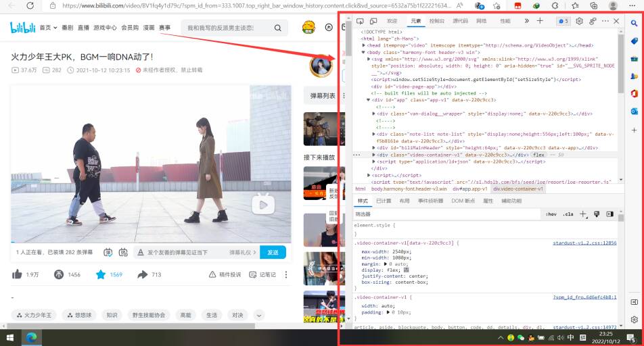The image size is (644, 346).
Task: Open the 源代码 tab in DevTools
Action: point(460,21)
